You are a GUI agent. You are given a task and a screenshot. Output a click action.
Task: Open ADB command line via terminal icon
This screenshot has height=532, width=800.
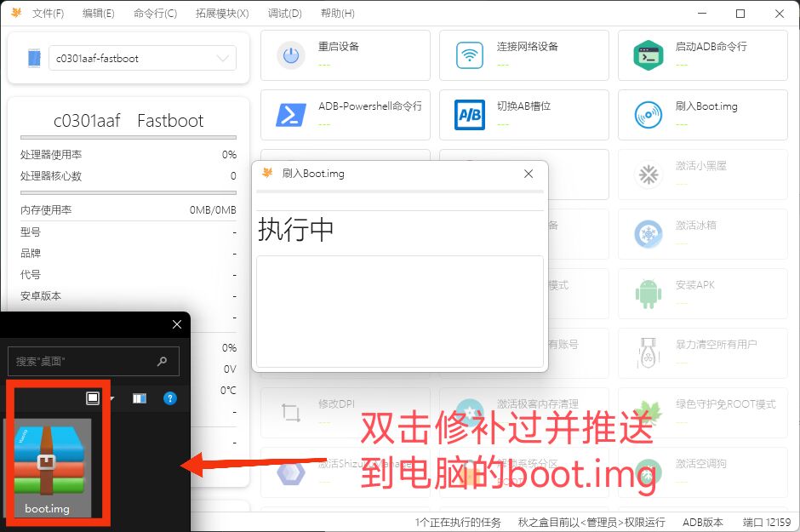coord(647,54)
